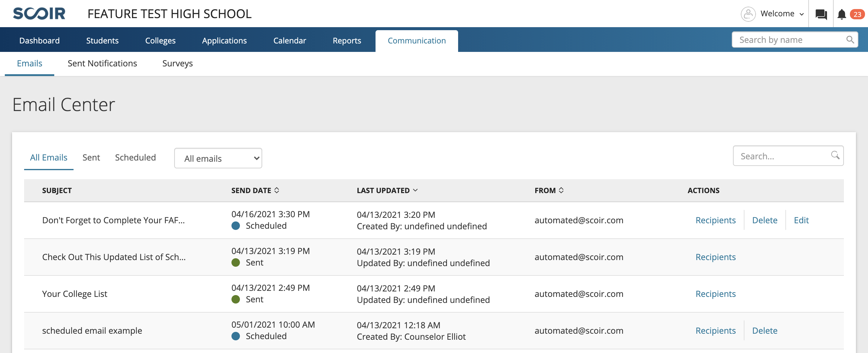Switch to the Applications tab
Image resolution: width=868 pixels, height=353 pixels.
[224, 40]
